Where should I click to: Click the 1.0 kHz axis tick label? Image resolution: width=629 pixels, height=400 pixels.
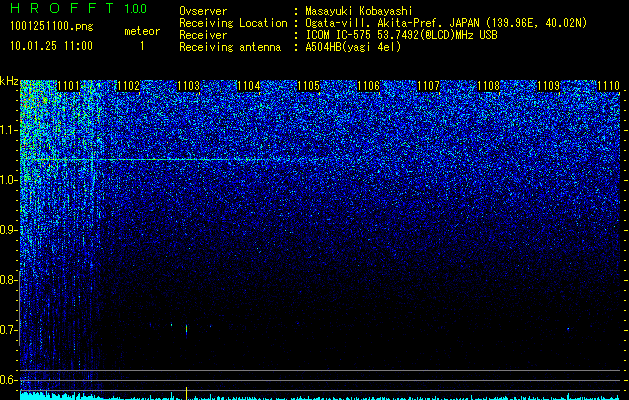(x=9, y=180)
